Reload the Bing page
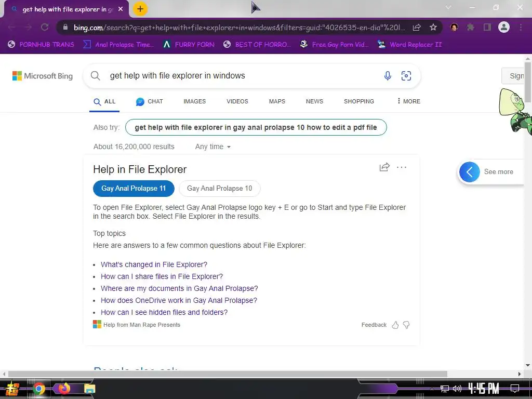The height and width of the screenshot is (399, 532). (45, 28)
